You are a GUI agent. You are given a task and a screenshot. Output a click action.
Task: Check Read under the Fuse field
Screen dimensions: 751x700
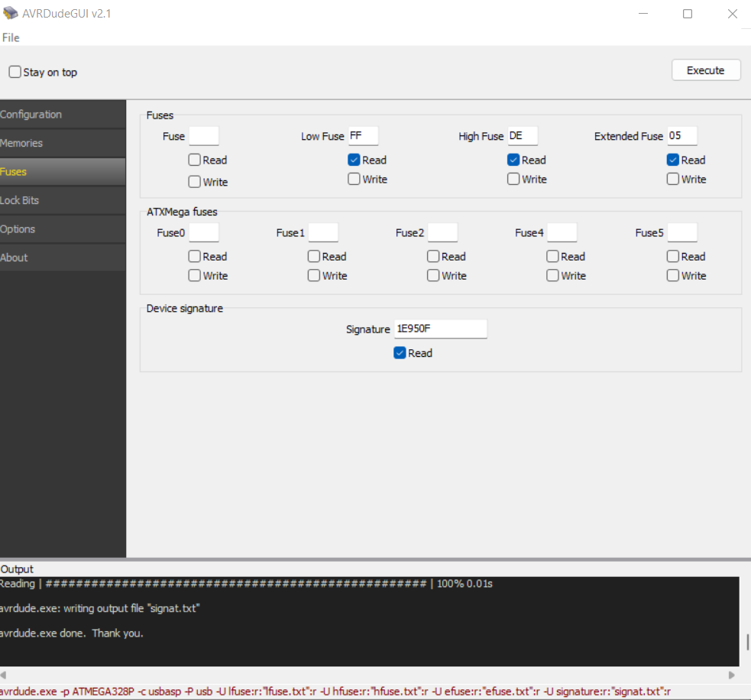point(195,160)
